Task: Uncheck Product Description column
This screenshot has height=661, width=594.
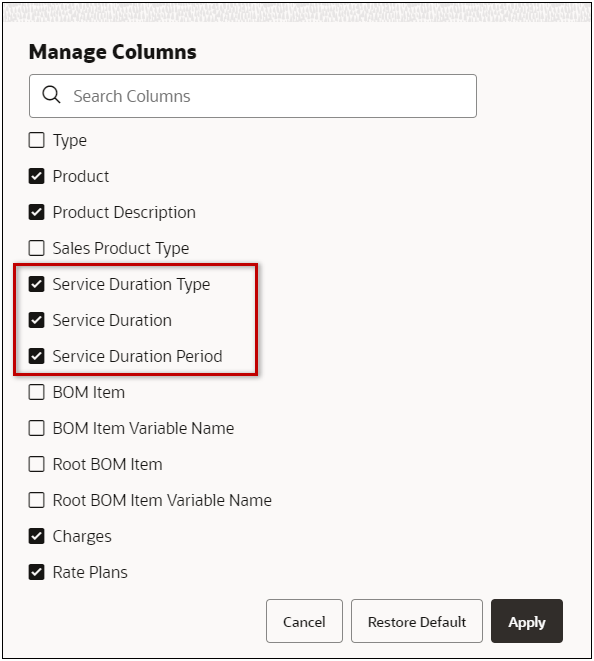Action: [x=37, y=212]
